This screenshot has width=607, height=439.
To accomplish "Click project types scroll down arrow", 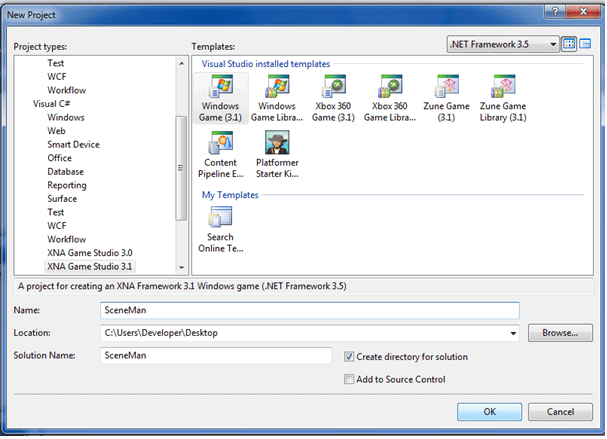I will [x=181, y=268].
